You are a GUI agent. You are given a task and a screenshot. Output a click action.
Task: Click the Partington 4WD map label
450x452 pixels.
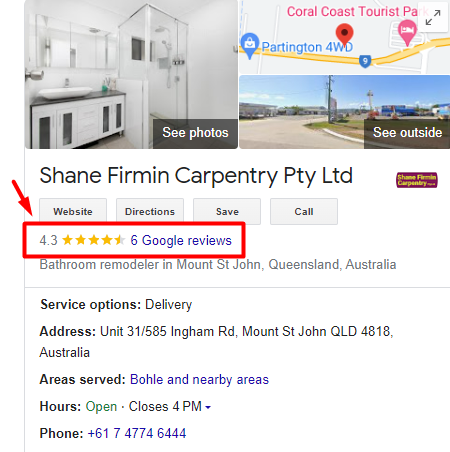[307, 47]
